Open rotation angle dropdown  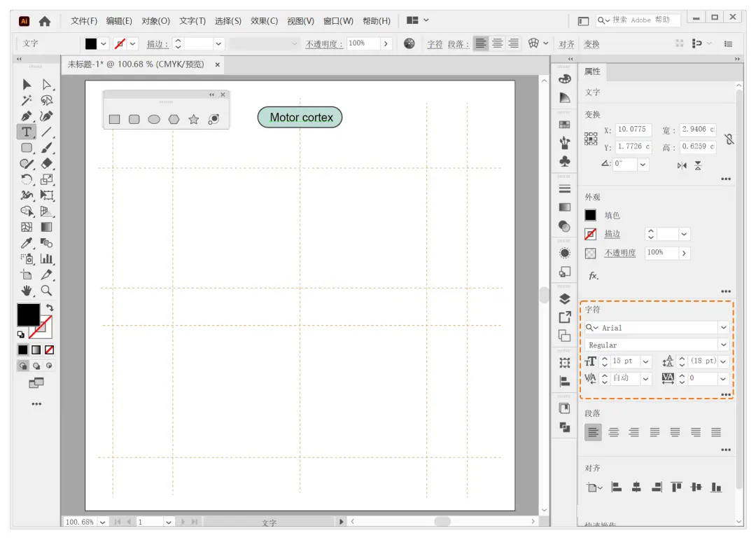(643, 164)
